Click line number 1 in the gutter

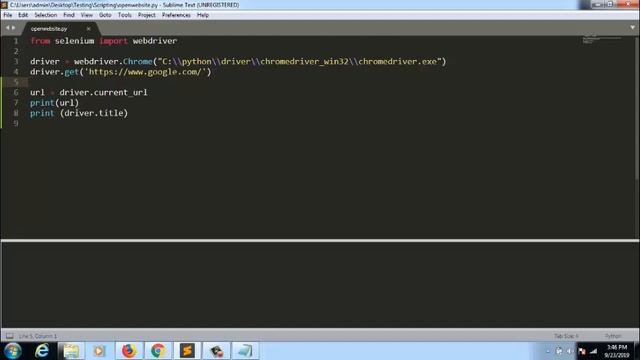point(16,41)
